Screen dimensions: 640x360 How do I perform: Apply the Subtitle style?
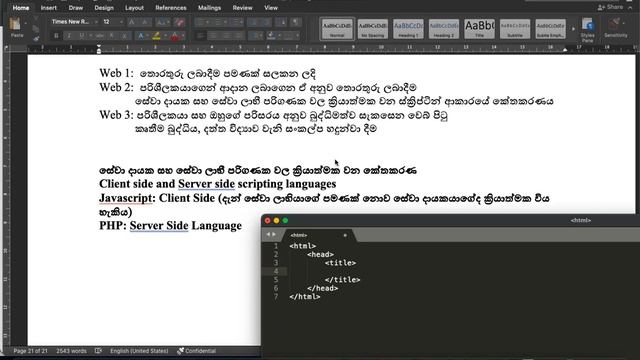(515, 29)
